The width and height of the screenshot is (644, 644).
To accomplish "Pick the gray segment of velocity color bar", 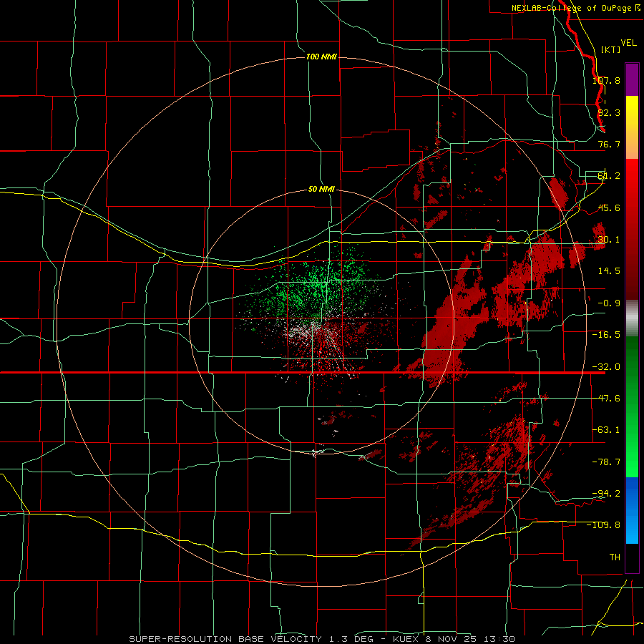I will (632, 318).
